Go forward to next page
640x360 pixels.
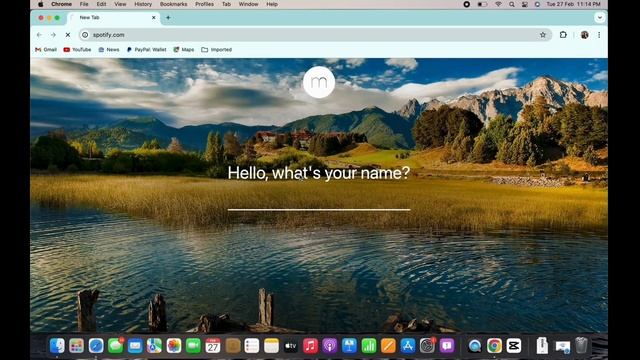[x=53, y=35]
